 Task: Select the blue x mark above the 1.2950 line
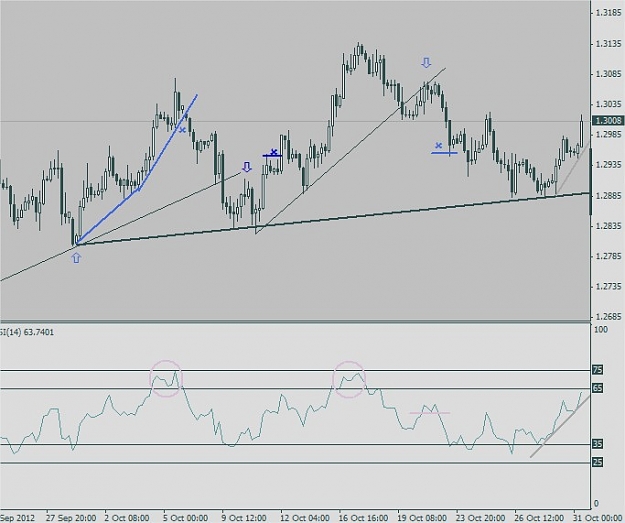(439, 145)
